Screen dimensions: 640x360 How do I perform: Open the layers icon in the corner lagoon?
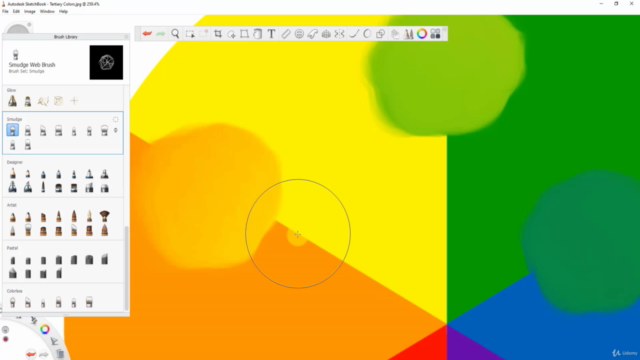(60, 353)
